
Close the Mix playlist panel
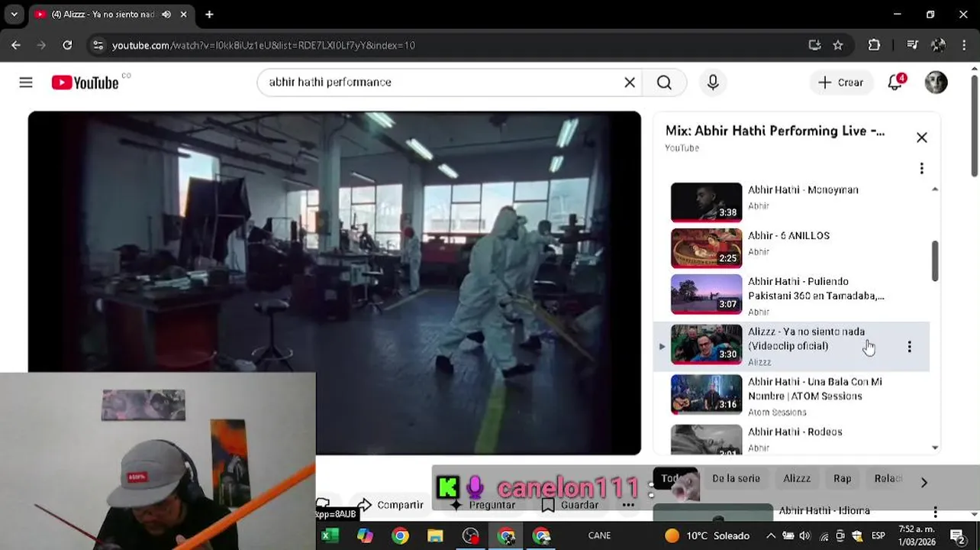[922, 137]
